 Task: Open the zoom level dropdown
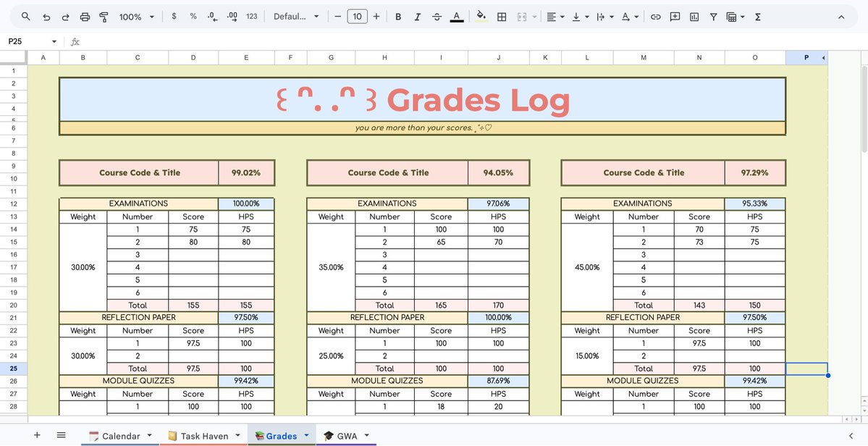point(136,17)
